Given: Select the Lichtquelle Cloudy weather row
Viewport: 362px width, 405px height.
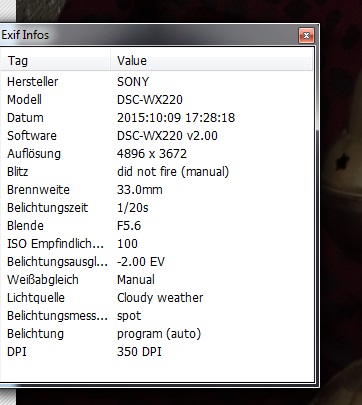Looking at the screenshot, I should (157, 298).
